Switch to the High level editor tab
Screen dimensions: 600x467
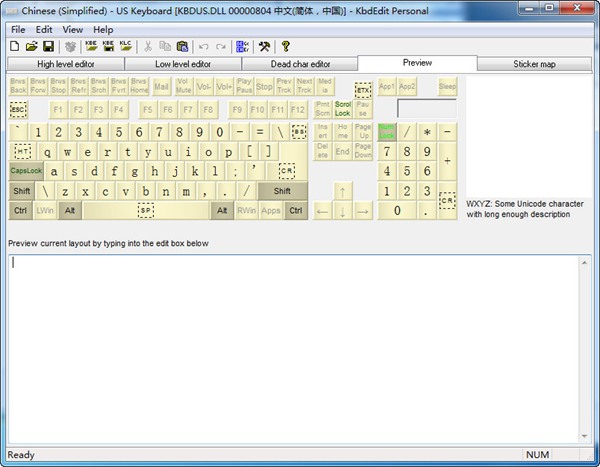pyautogui.click(x=66, y=64)
